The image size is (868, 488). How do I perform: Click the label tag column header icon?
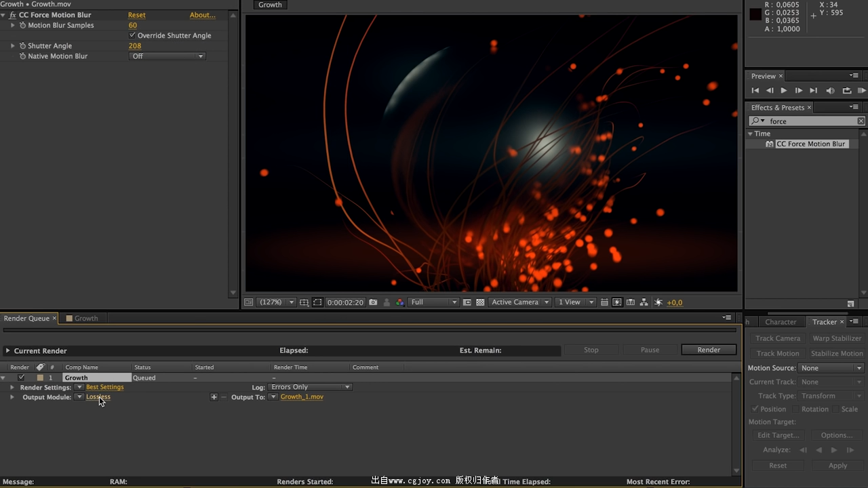coord(40,367)
